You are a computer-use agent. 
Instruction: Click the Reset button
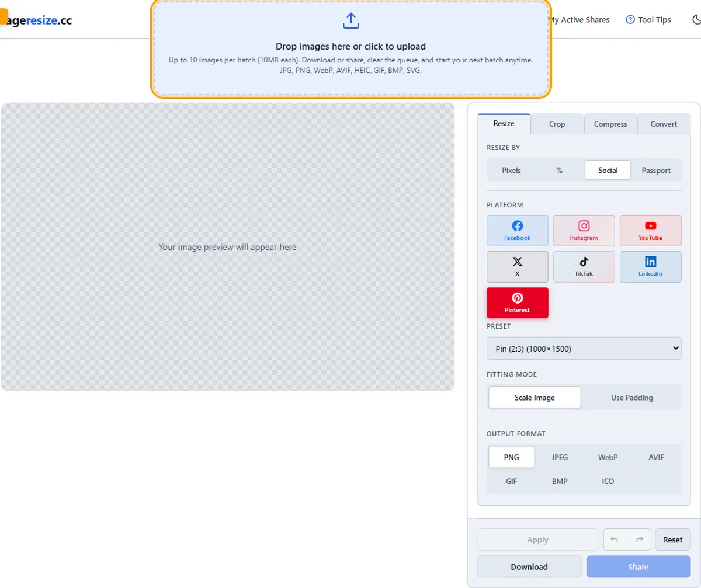coord(673,540)
